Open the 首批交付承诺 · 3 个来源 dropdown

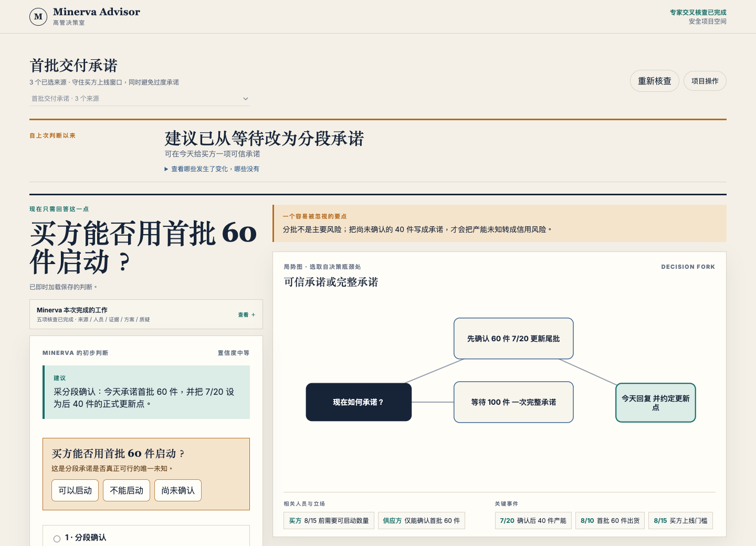coord(140,99)
